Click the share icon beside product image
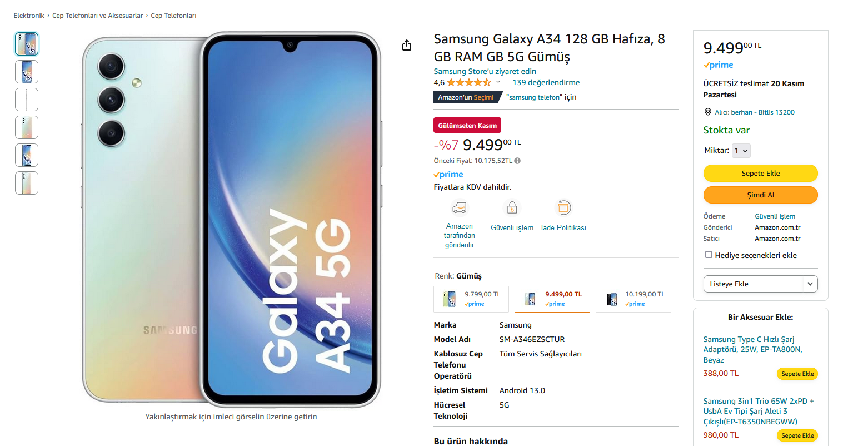Image resolution: width=868 pixels, height=446 pixels. pos(407,45)
